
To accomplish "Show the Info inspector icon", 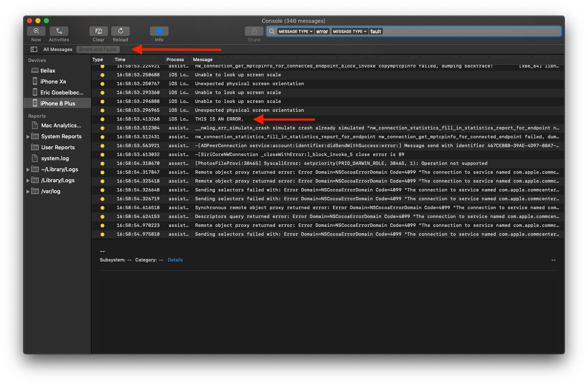I will 159,31.
